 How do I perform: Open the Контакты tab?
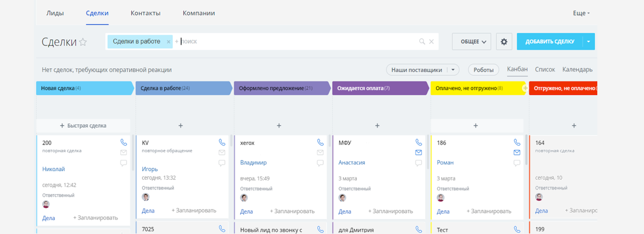tap(145, 13)
